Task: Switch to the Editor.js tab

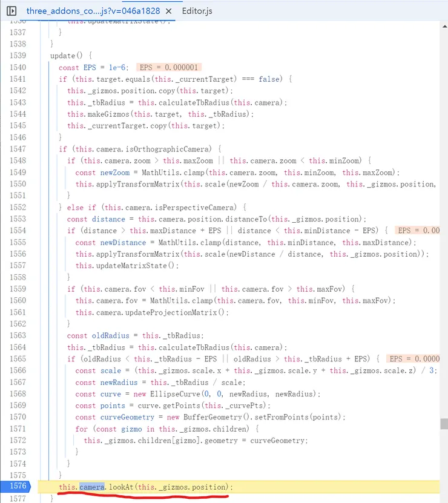Action: tap(197, 12)
